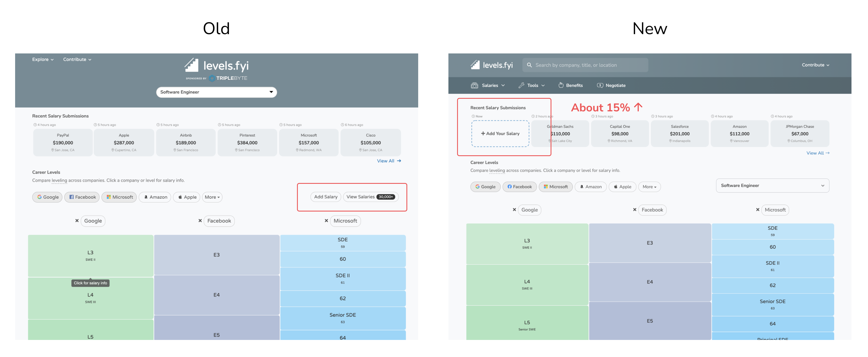Screen dimensions: 868x357
Task: Click Add Your Salary card in New design
Action: tap(500, 134)
